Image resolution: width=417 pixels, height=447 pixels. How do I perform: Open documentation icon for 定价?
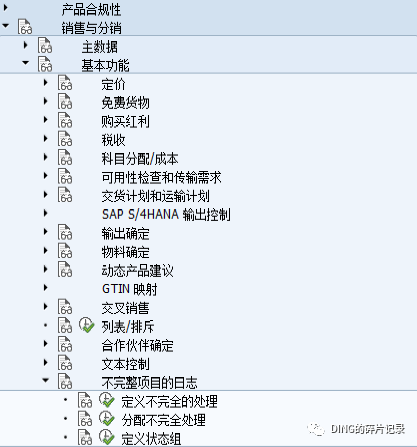(x=65, y=83)
